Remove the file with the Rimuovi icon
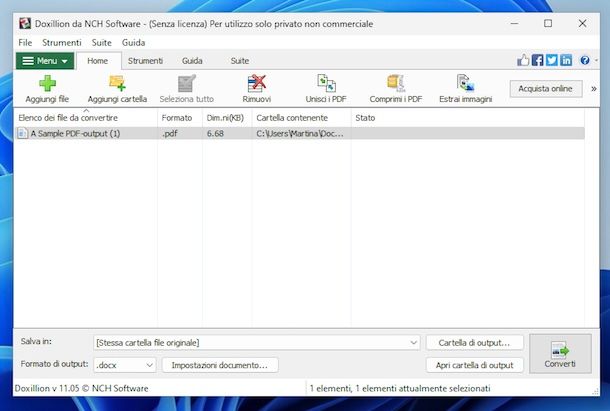 click(x=256, y=83)
